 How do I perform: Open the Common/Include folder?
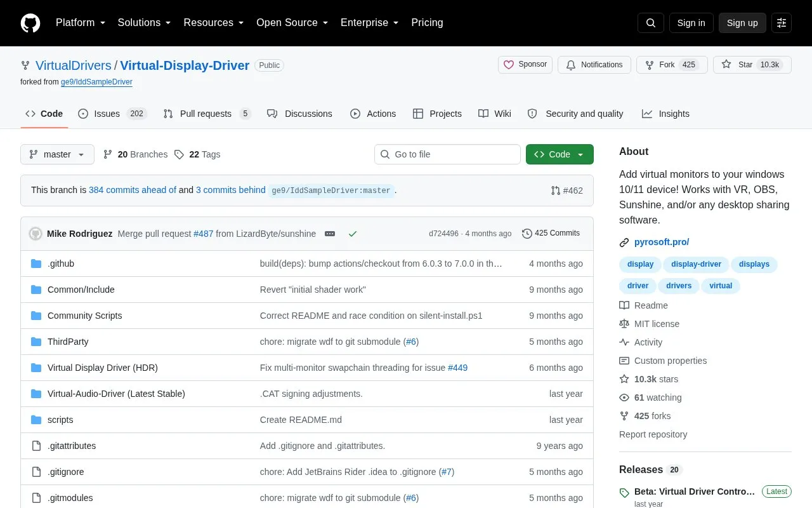81,290
